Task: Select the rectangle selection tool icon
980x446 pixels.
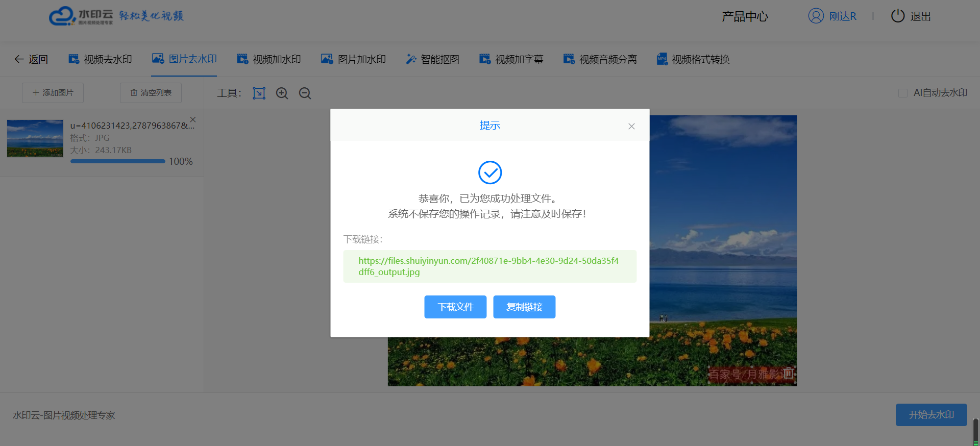Action: click(x=259, y=93)
